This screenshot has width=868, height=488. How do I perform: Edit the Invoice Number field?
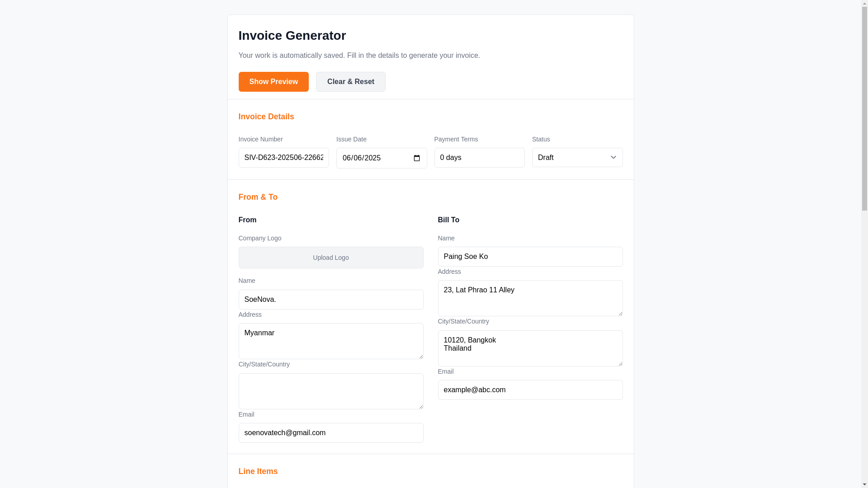tap(284, 158)
